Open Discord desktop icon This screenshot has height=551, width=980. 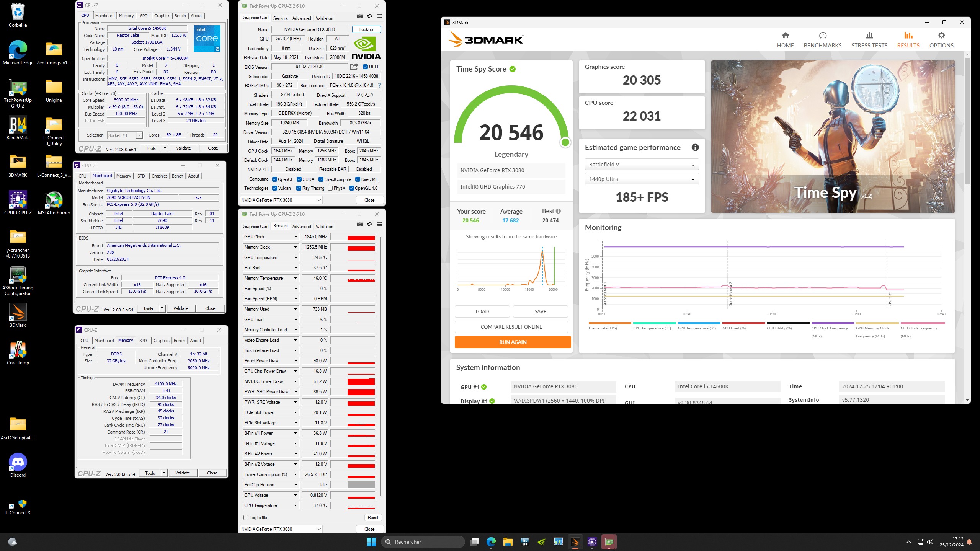[x=18, y=466]
